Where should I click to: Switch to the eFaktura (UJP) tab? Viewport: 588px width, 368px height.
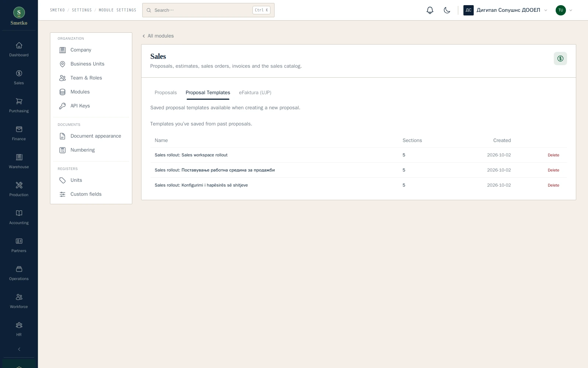coord(255,93)
